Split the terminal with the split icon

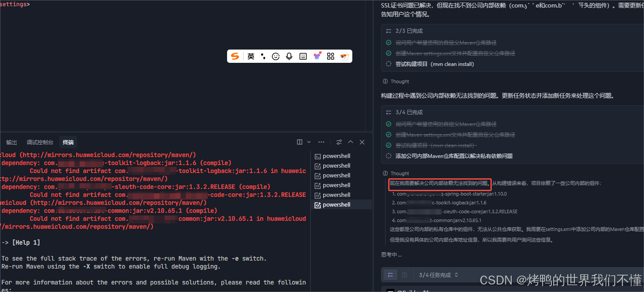tap(300, 142)
